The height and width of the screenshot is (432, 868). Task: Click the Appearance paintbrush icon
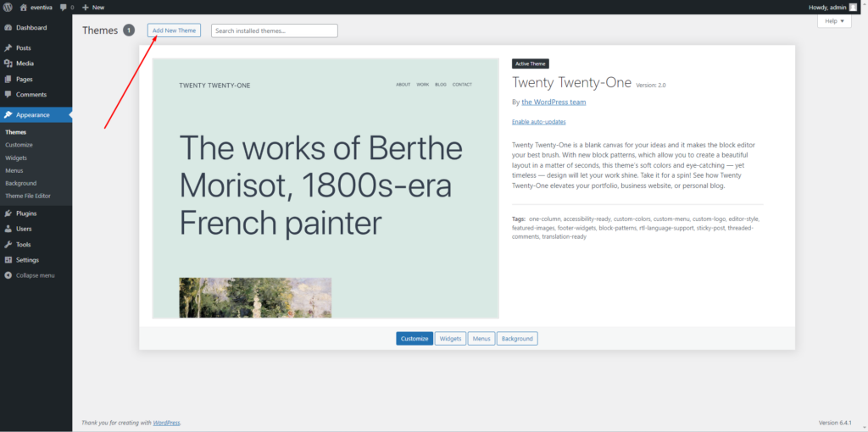pos(8,115)
